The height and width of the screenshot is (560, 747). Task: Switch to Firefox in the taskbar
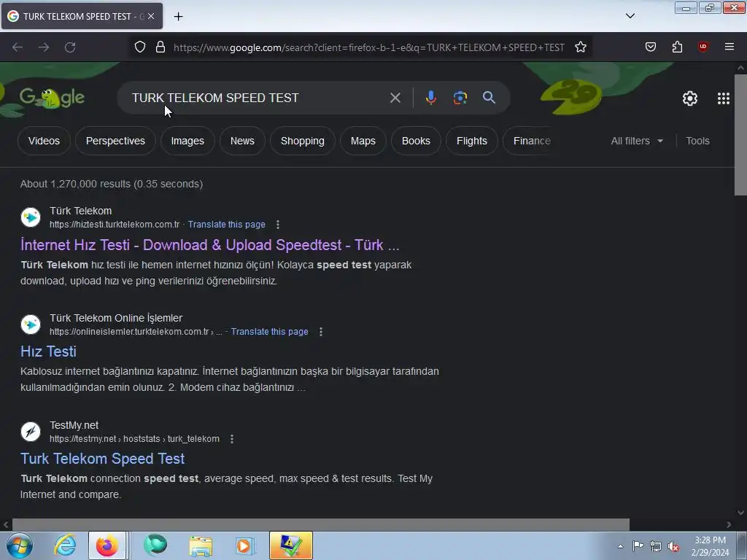pos(107,545)
